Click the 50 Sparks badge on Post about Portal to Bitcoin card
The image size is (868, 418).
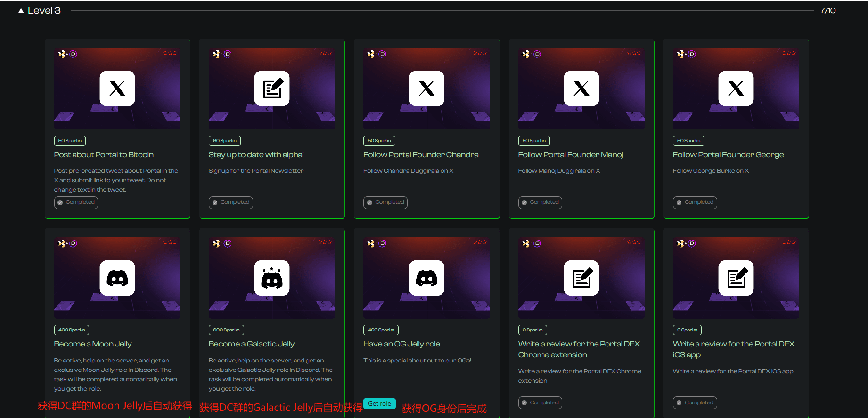pyautogui.click(x=70, y=141)
